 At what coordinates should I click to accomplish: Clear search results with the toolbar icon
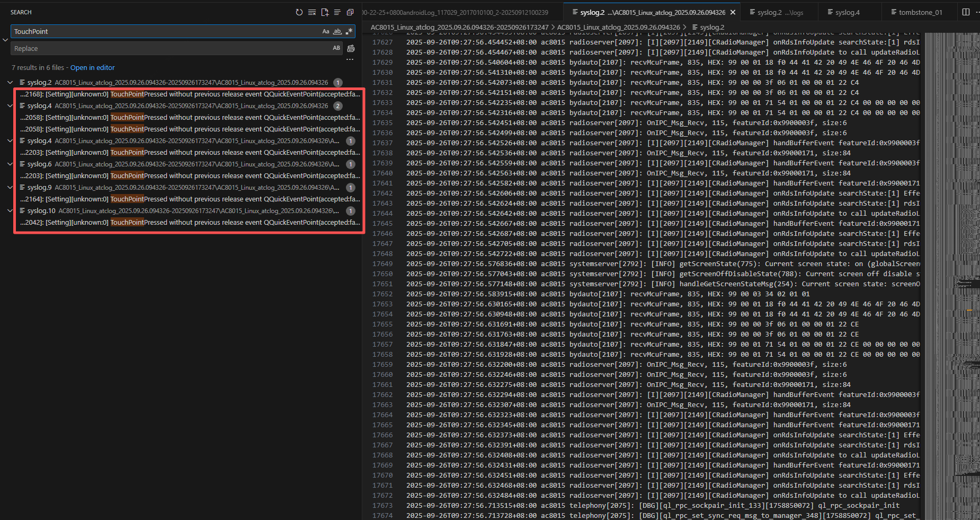pos(312,12)
